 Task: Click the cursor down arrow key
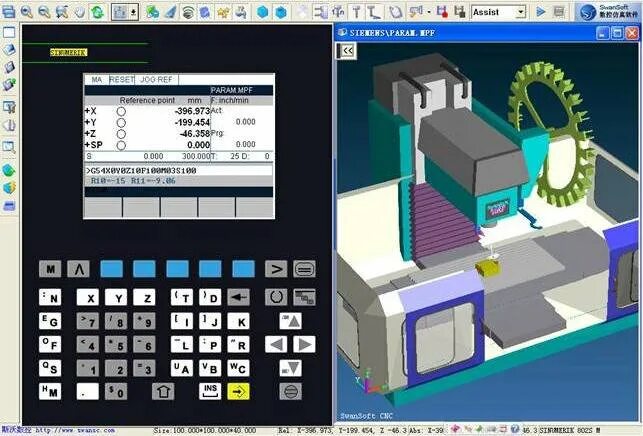click(291, 368)
